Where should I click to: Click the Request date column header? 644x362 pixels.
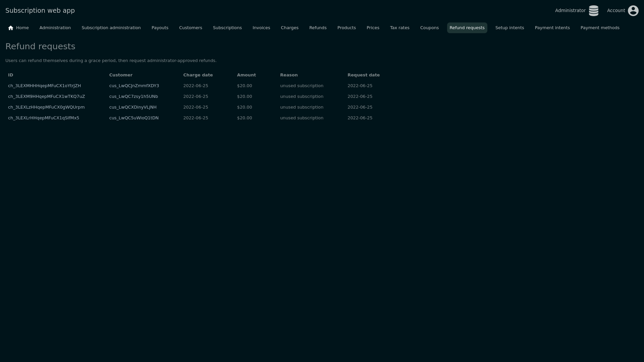click(x=364, y=75)
